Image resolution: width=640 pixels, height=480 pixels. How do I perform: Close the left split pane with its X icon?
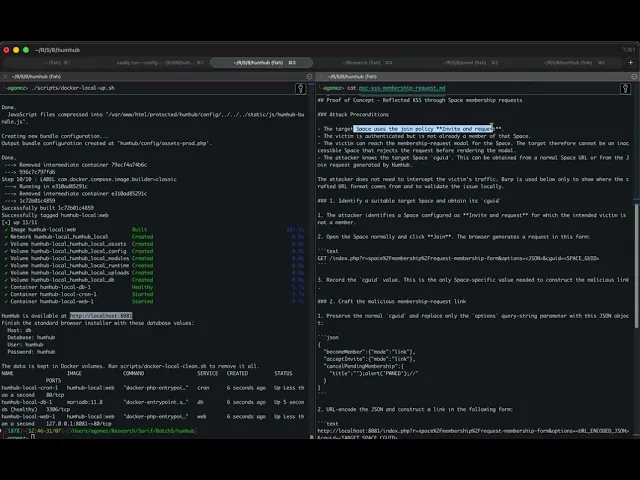click(x=5, y=76)
